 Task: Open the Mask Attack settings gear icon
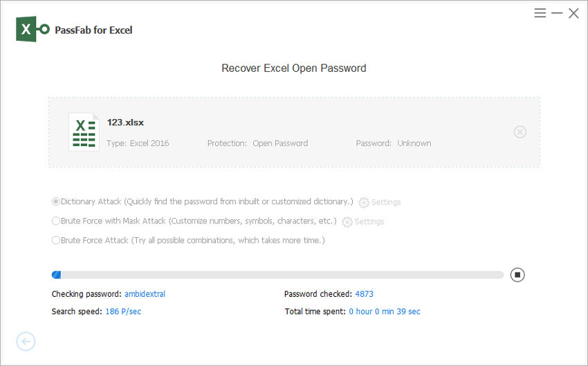click(x=347, y=222)
